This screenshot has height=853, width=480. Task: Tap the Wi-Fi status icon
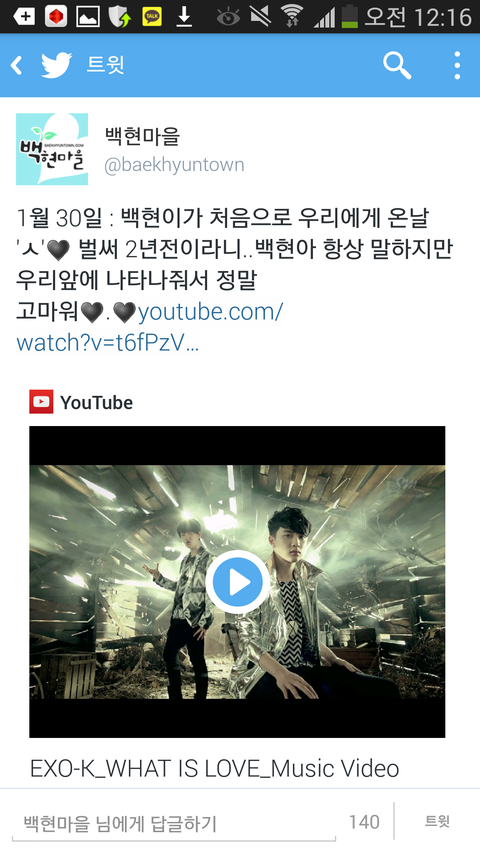coord(292,16)
